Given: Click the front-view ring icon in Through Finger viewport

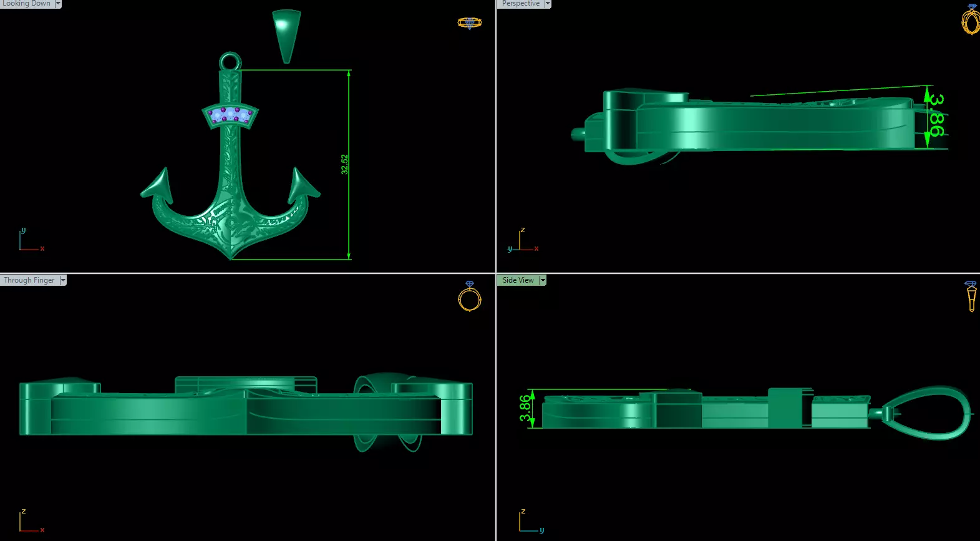Looking at the screenshot, I should (x=470, y=296).
